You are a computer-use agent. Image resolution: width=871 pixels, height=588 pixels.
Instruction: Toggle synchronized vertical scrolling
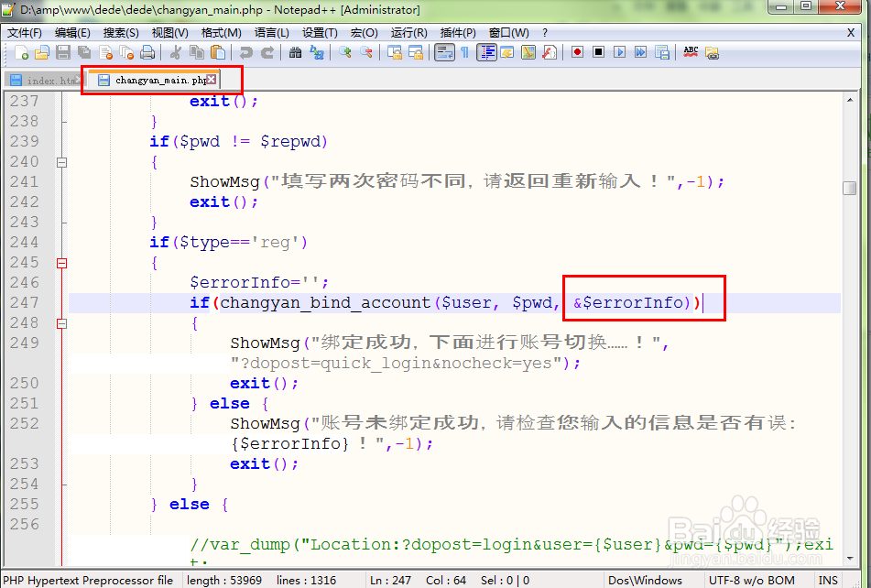coord(395,53)
